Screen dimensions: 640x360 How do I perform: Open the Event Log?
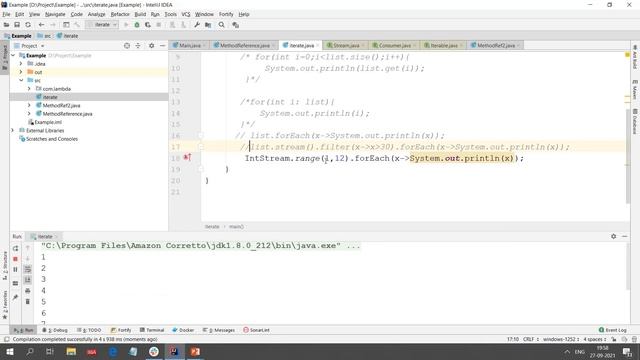613,330
